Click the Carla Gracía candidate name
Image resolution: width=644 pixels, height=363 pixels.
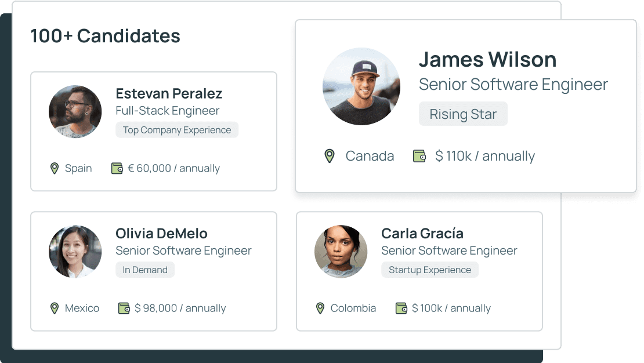pos(422,233)
